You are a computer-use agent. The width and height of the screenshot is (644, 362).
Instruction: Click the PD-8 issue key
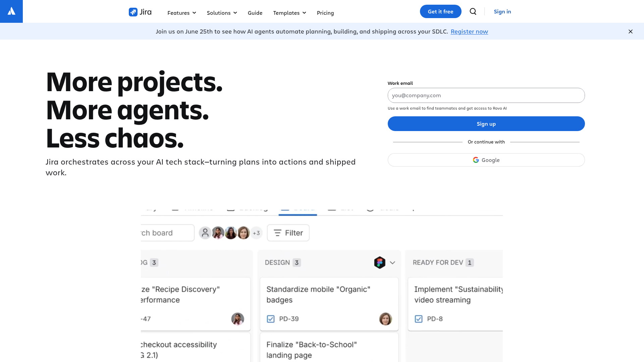click(435, 319)
